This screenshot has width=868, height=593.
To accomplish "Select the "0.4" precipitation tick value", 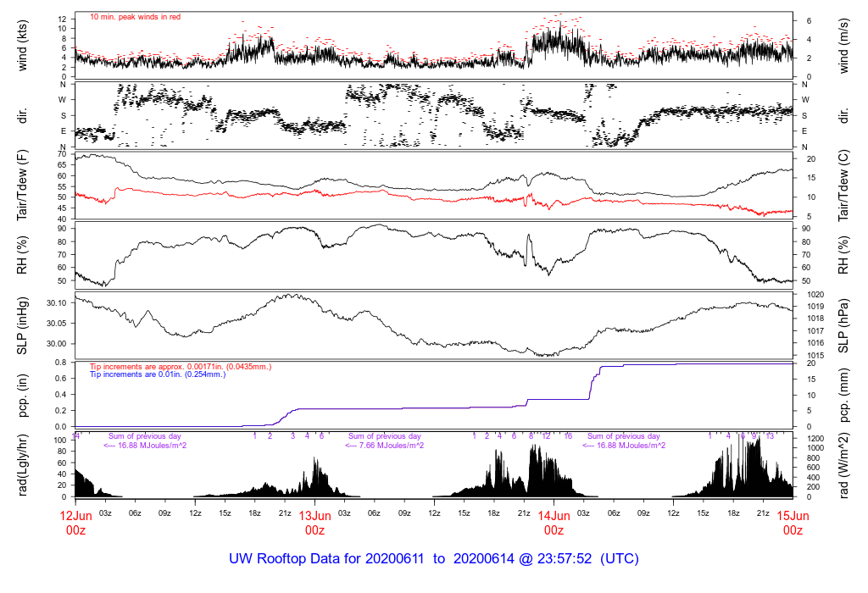I will pos(61,395).
